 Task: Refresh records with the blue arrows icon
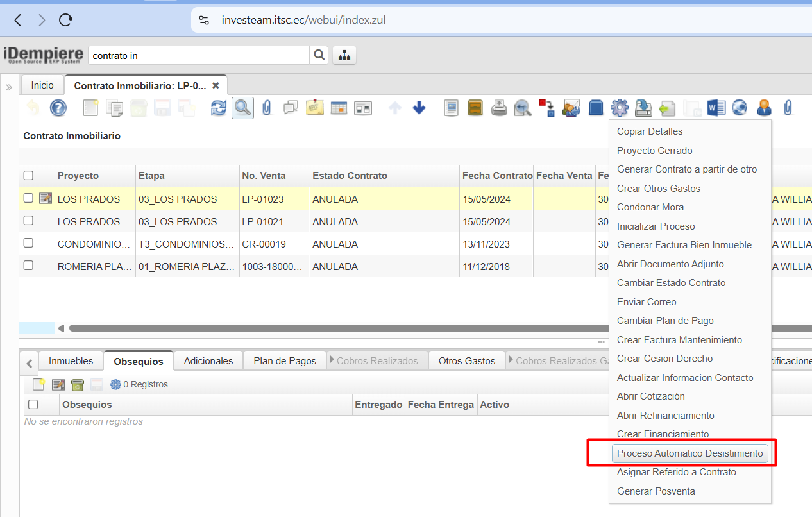219,108
